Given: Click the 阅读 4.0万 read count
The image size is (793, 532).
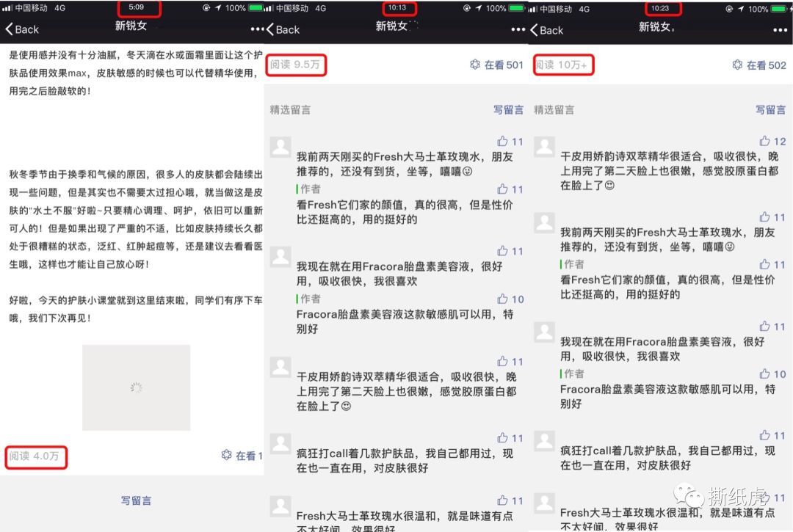Looking at the screenshot, I should [34, 456].
